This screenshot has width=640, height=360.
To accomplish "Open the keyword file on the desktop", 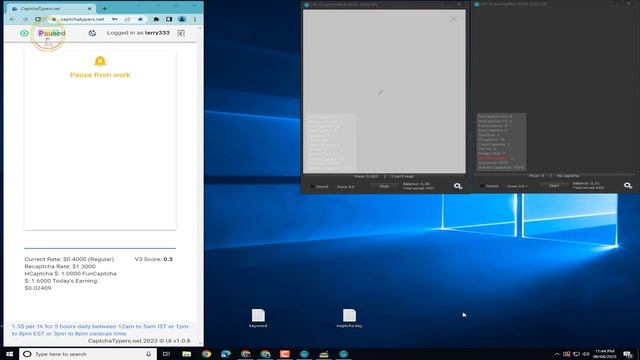I will [x=258, y=318].
